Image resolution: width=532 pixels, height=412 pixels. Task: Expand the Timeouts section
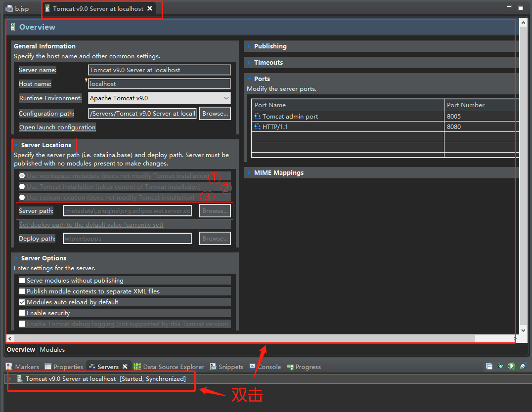[249, 63]
